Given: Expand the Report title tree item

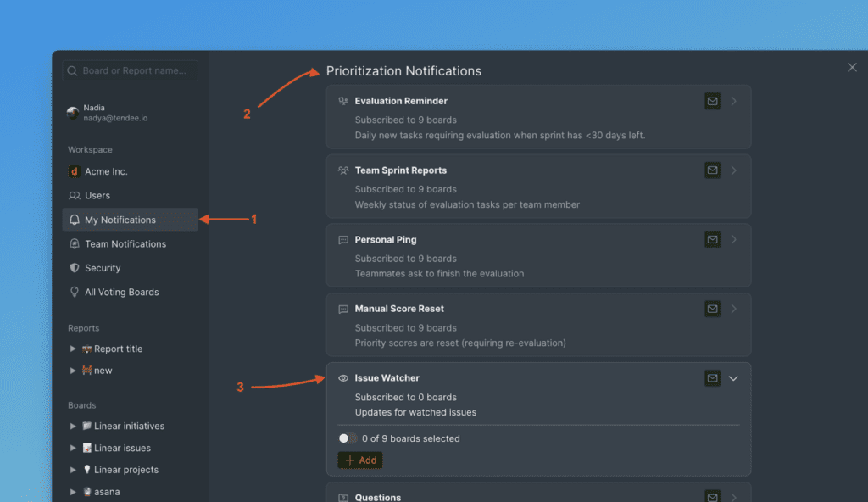Looking at the screenshot, I should [x=73, y=349].
